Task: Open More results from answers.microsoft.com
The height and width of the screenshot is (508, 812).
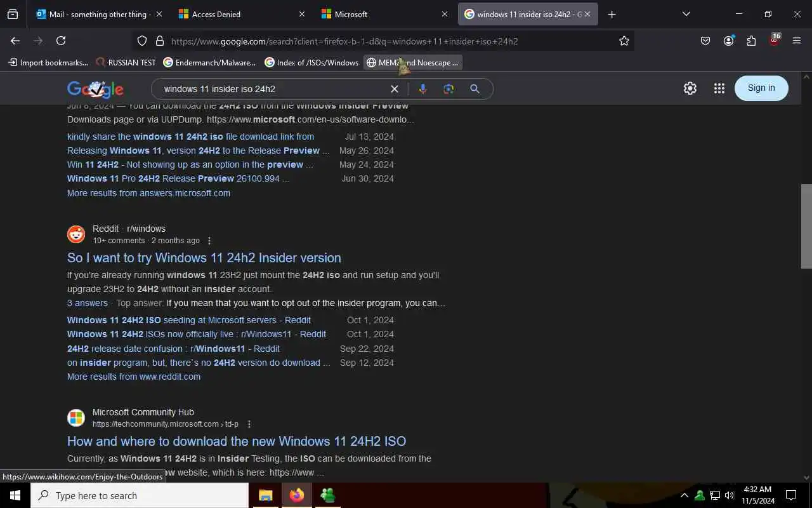Action: [148, 193]
